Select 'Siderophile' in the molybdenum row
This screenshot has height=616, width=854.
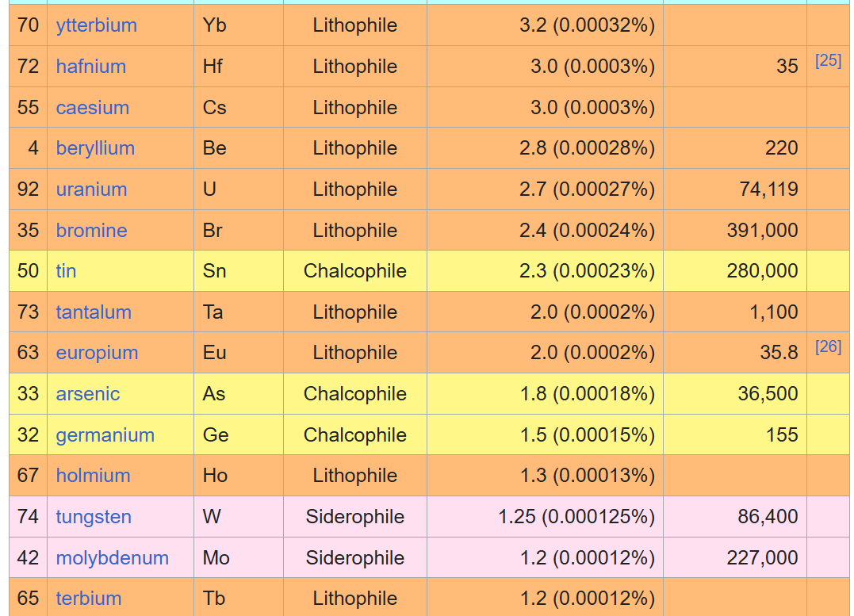355,557
